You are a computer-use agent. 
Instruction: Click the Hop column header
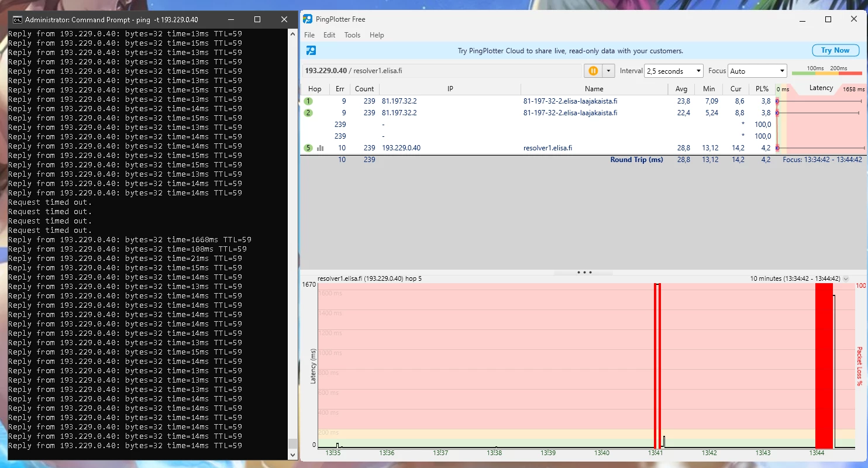(315, 89)
